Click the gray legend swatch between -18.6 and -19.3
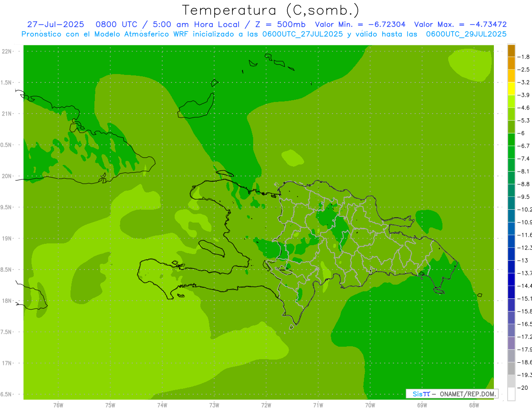The width and height of the screenshot is (532, 411). 511,369
